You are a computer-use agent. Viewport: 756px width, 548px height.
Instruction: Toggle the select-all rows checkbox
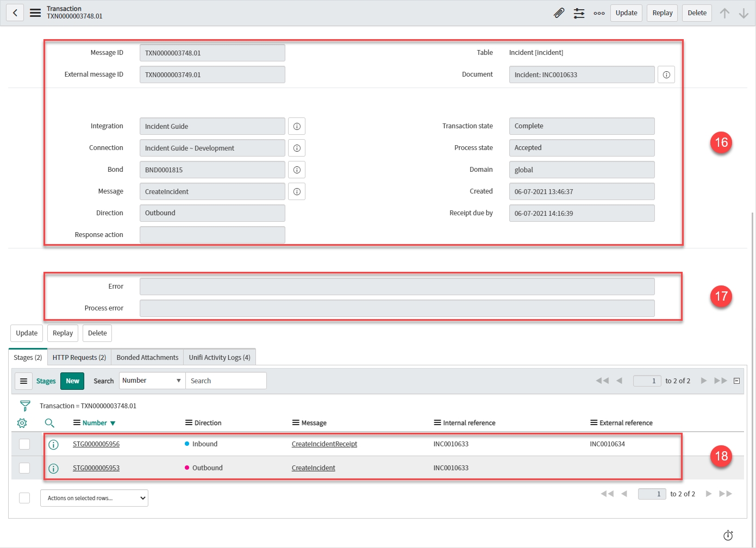click(24, 498)
